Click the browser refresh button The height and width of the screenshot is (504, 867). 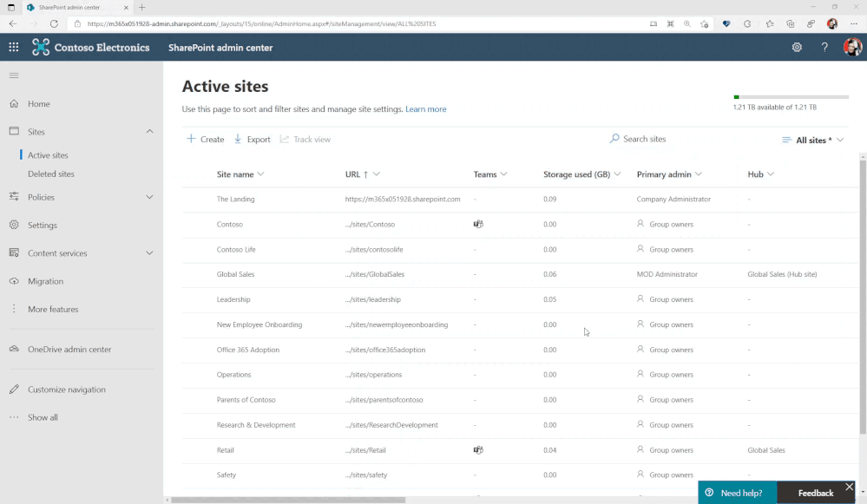point(54,23)
